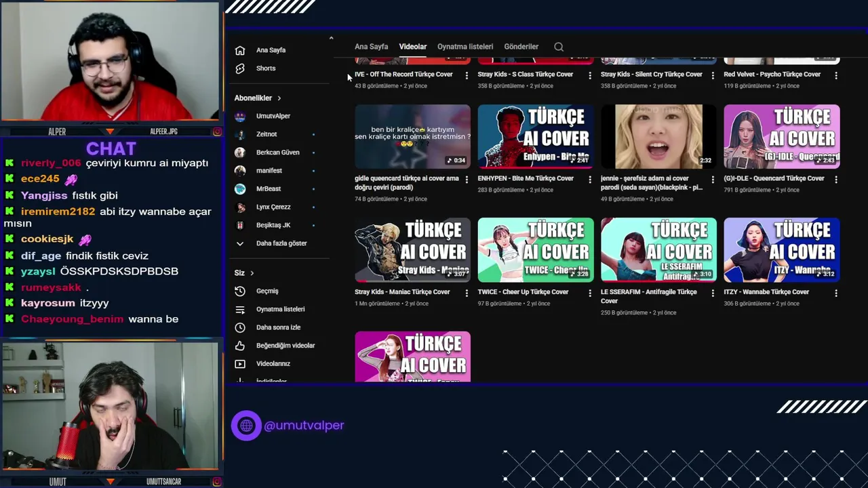Open the Ana Sayfa home icon in sidebar

click(239, 50)
